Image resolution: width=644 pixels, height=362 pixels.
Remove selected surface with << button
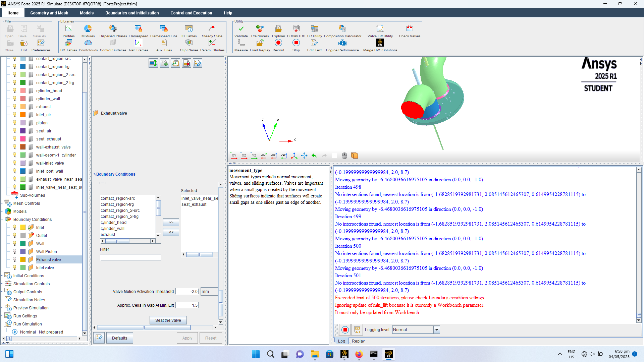pos(171,232)
